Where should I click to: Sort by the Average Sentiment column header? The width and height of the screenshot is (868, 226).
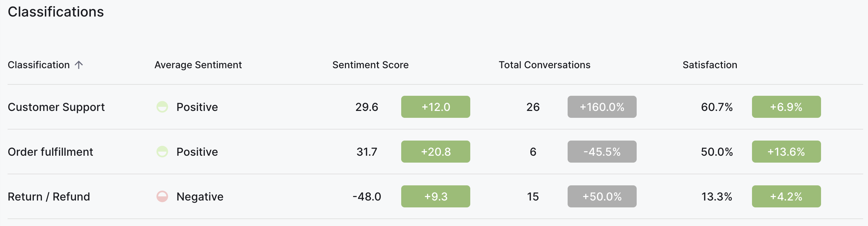(x=198, y=65)
